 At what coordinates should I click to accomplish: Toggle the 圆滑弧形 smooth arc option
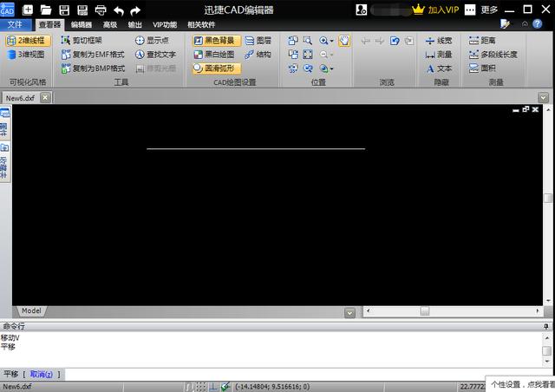[213, 68]
